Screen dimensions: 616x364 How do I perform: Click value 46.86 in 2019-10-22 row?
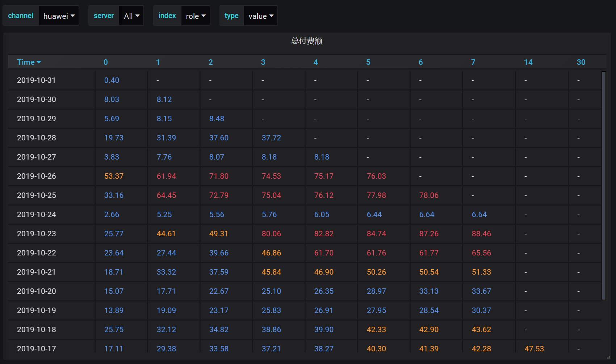coord(271,253)
